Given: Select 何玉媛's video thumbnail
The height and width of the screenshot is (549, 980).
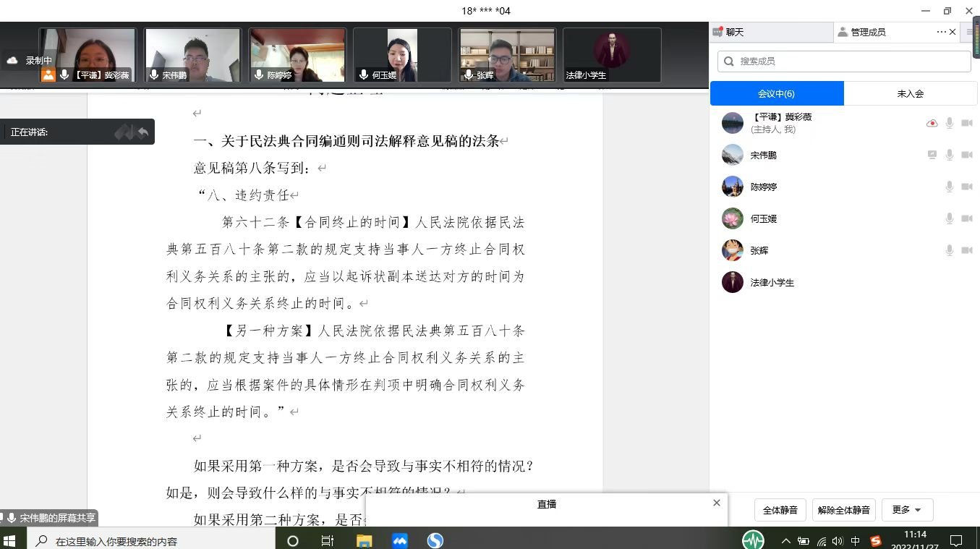Looking at the screenshot, I should coord(401,55).
